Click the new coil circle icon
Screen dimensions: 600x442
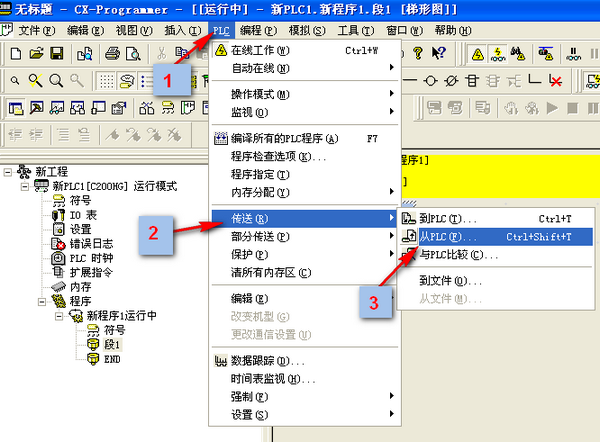point(431,81)
